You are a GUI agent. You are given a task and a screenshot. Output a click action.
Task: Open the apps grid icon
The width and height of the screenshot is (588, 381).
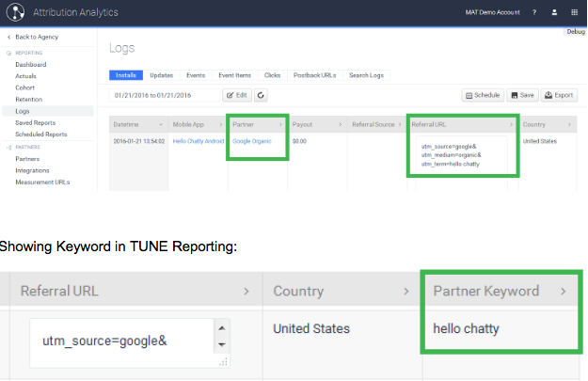tap(574, 13)
